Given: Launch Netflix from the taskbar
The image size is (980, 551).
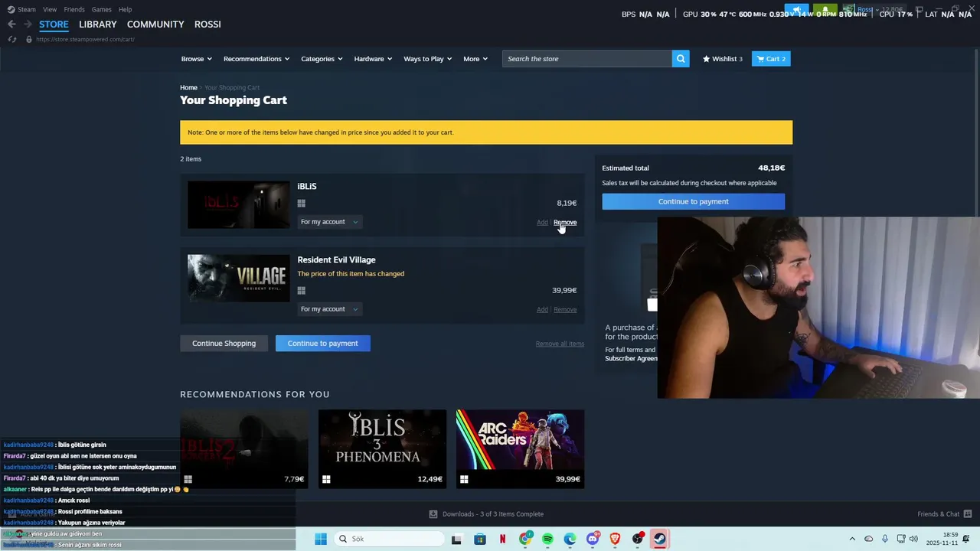Looking at the screenshot, I should 502,539.
